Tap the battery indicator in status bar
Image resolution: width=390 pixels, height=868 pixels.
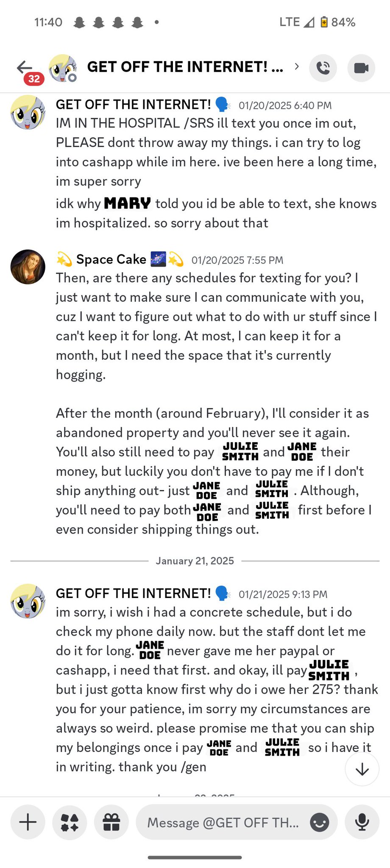point(324,22)
